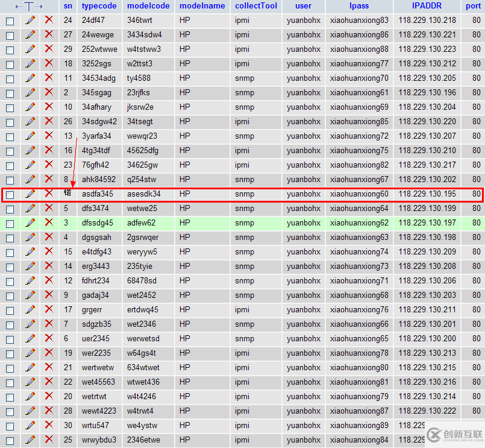Delete the row with typecode fdhrt234

pyautogui.click(x=49, y=280)
